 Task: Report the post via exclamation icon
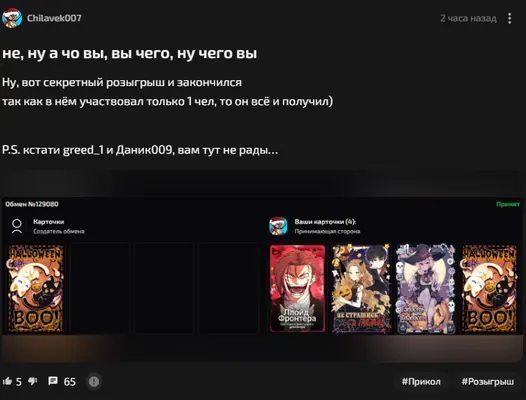point(94,382)
